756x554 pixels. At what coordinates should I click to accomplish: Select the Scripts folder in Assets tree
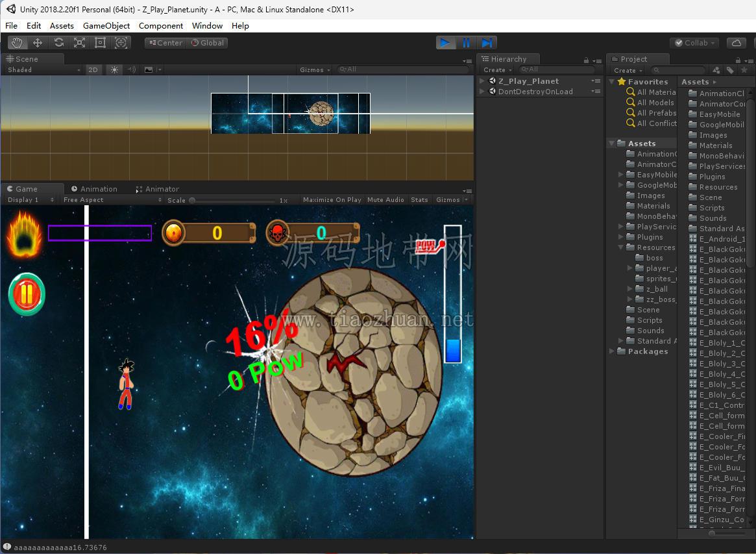[644, 320]
